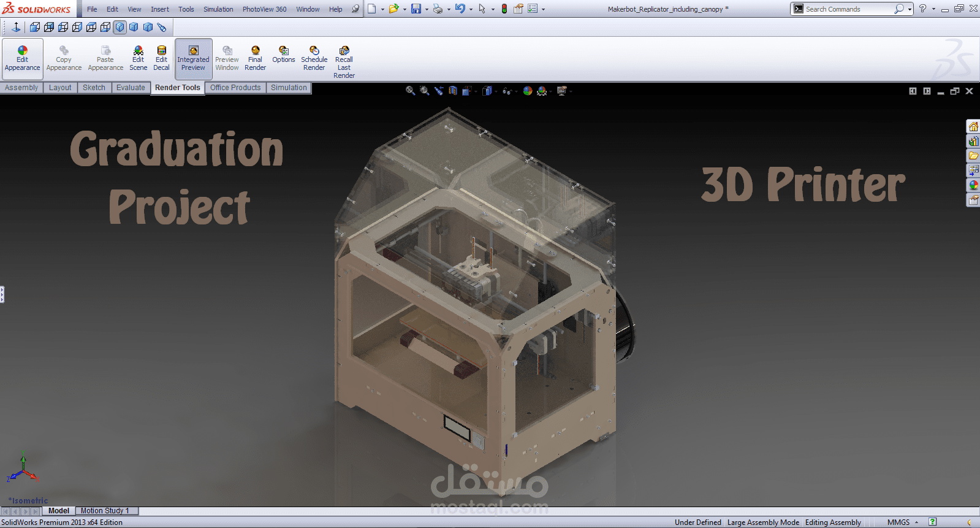Click Zoom to Area magnifier icon

pos(424,91)
